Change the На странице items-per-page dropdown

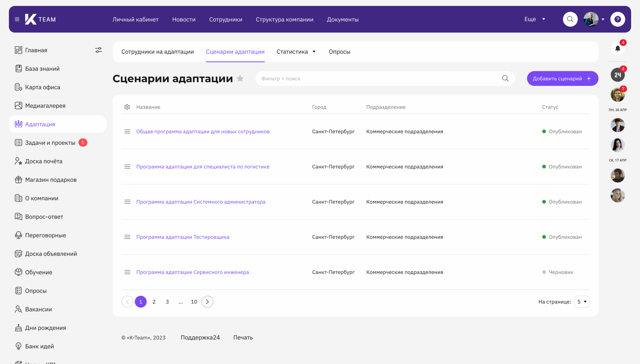(x=582, y=302)
